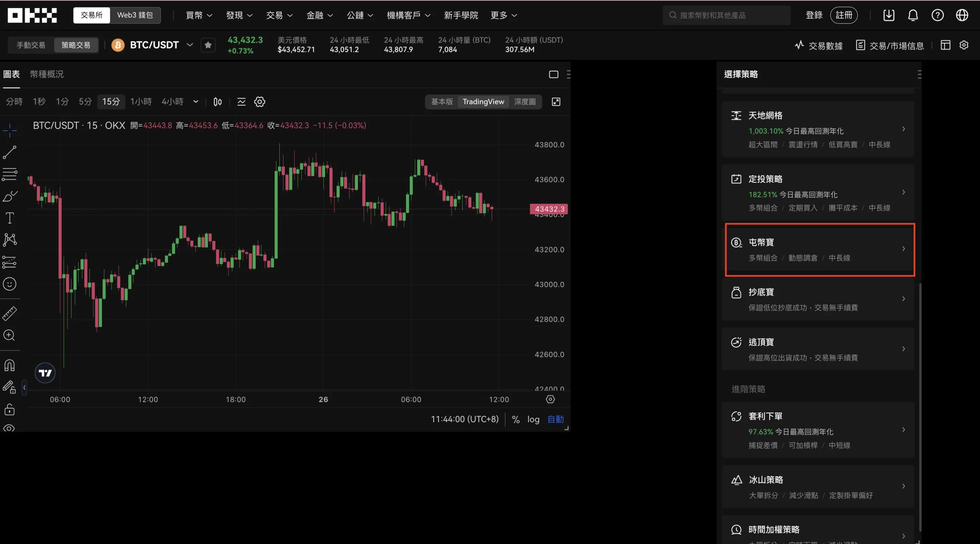Viewport: 980px width, 544px height.
Task: Expand 機構客戶 menu
Action: point(409,15)
